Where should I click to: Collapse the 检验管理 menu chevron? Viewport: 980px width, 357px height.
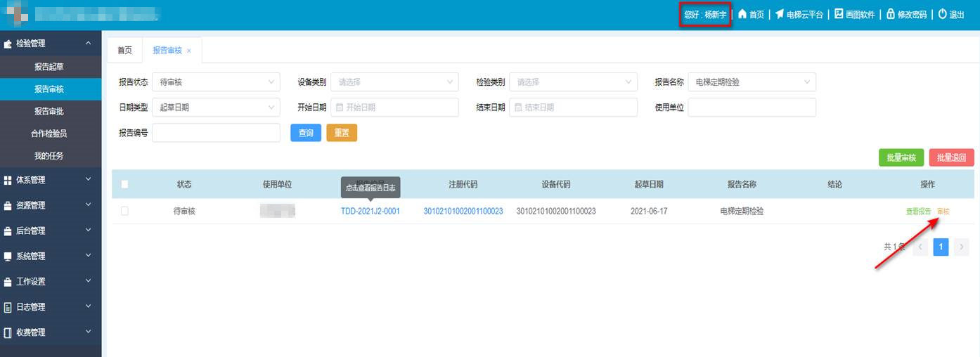(89, 43)
